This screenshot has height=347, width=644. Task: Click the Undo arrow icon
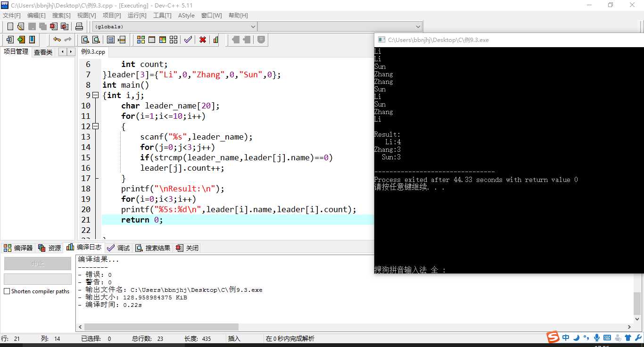57,40
